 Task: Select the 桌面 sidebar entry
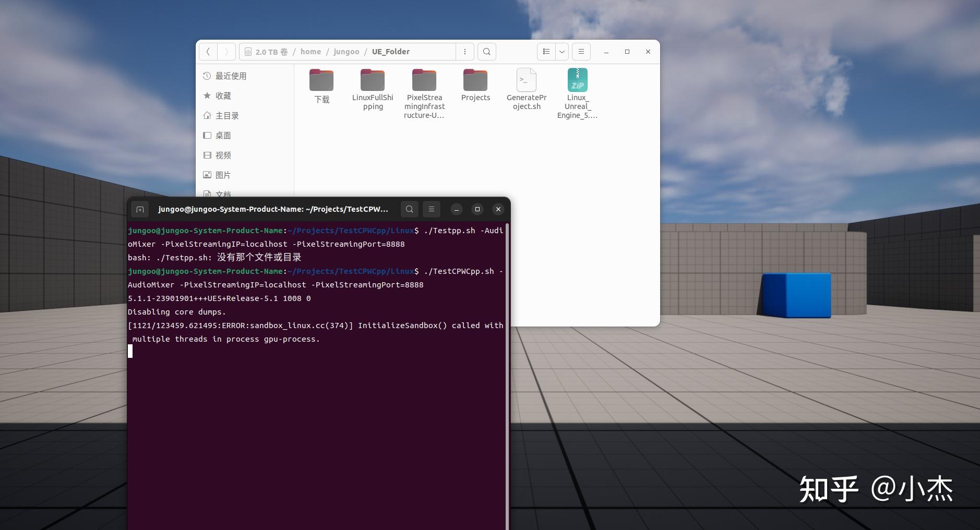223,135
